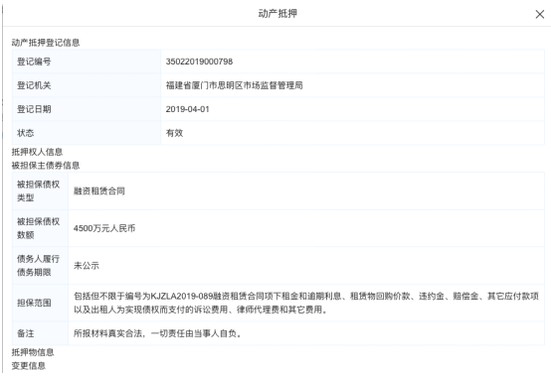Click the 变更信息 section heading
The height and width of the screenshot is (378, 551).
[28, 366]
